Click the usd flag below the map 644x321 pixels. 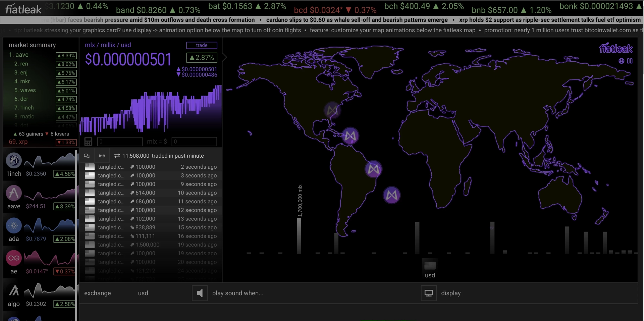coord(430,265)
